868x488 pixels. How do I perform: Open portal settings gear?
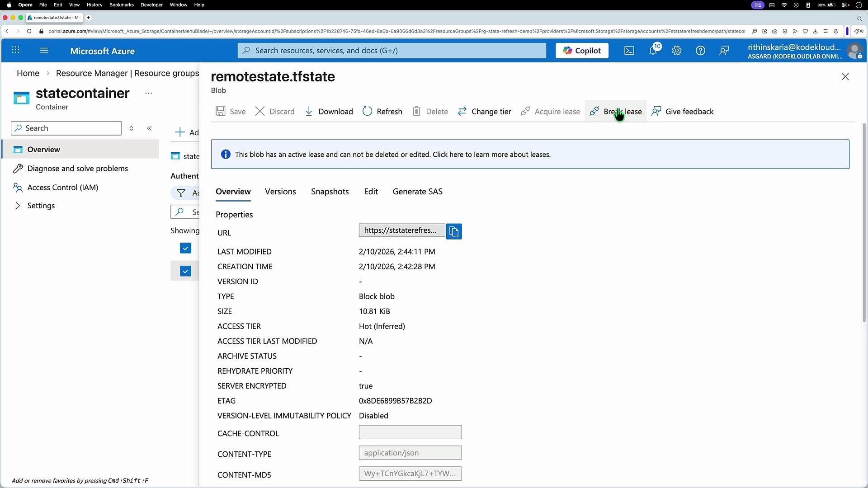(677, 51)
